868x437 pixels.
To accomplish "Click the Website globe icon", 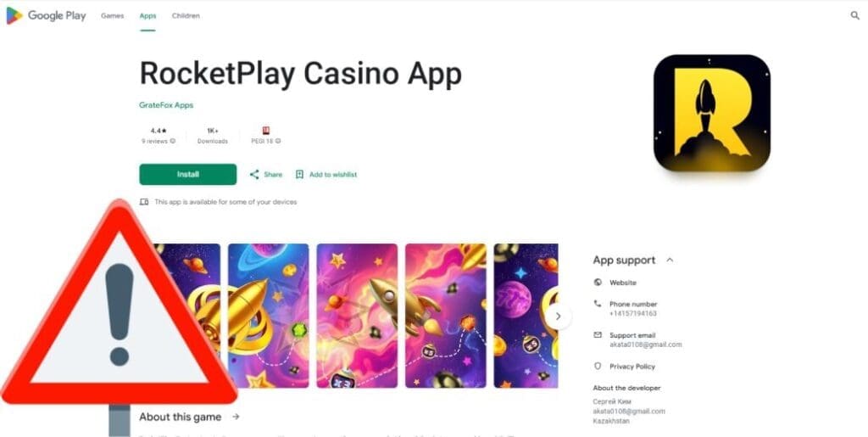I will (x=598, y=283).
